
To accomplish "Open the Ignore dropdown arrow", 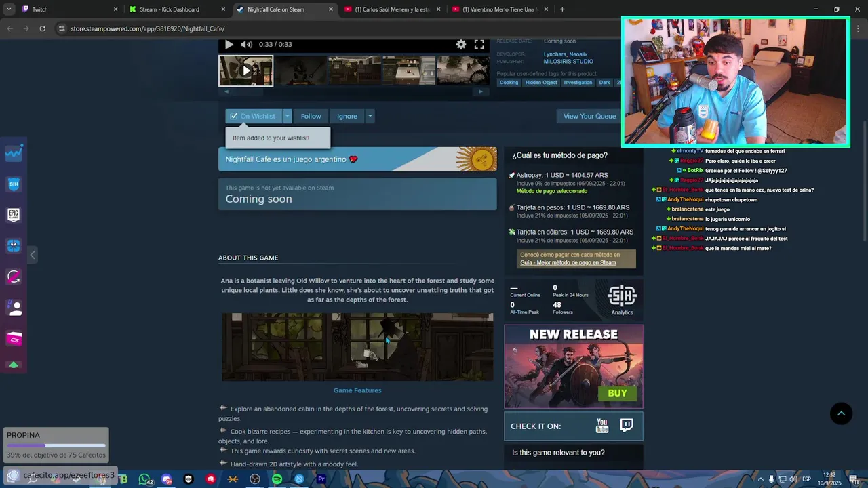I will 370,116.
